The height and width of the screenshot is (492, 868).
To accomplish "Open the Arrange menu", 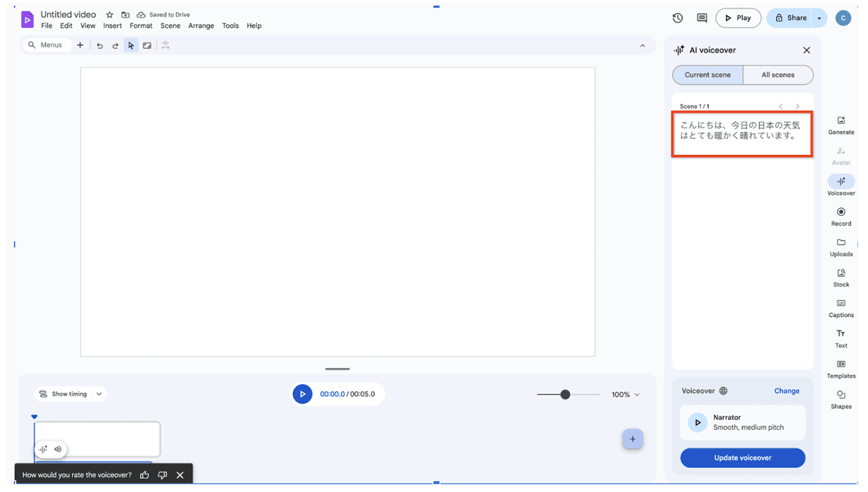I will (x=201, y=26).
